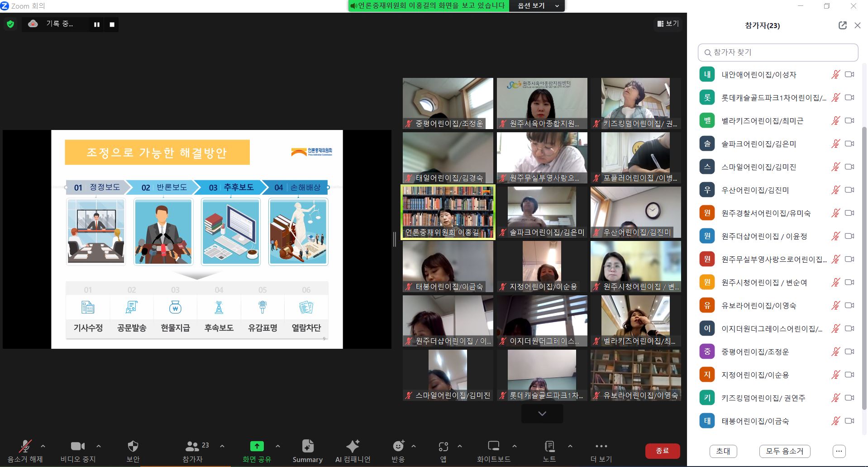Unmute microphone with 음소거 해제
The height and width of the screenshot is (467, 868).
click(25, 452)
